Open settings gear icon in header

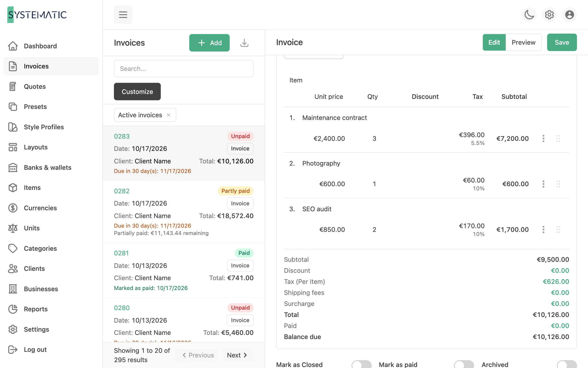[549, 15]
